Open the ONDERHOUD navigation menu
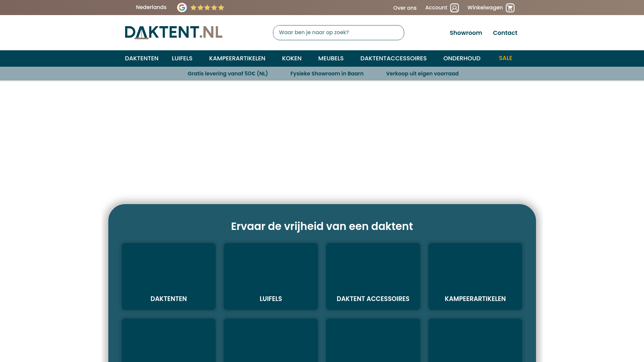Screen dimensions: 644x362 click(x=462, y=58)
